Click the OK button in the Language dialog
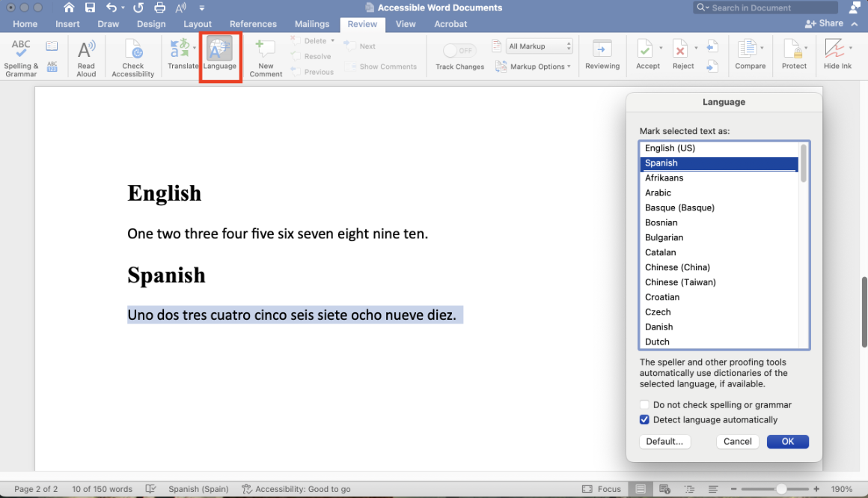This screenshot has height=498, width=868. (787, 442)
